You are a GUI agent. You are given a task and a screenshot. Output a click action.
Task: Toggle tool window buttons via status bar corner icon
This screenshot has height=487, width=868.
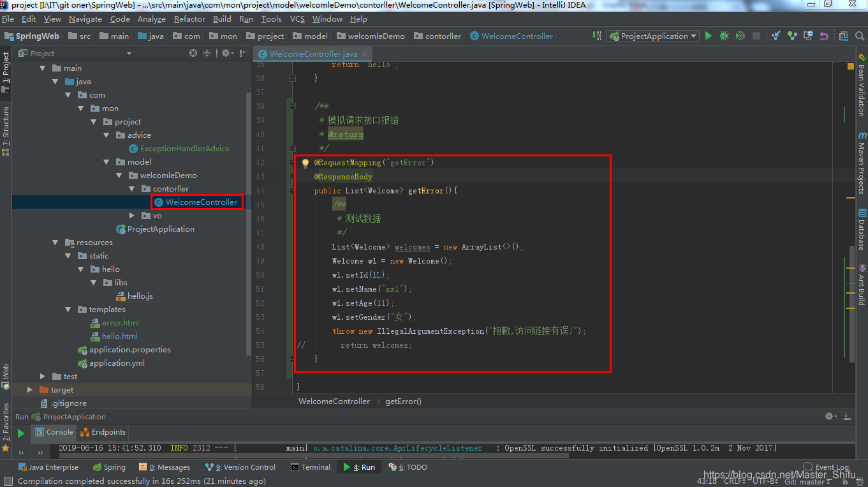8,481
